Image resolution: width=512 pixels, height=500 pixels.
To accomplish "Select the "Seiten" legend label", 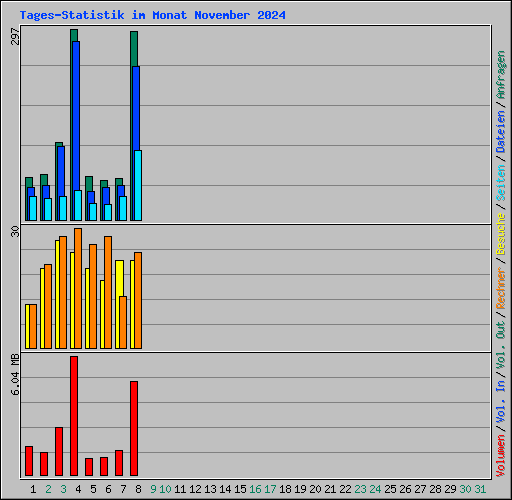I will pos(501,183).
